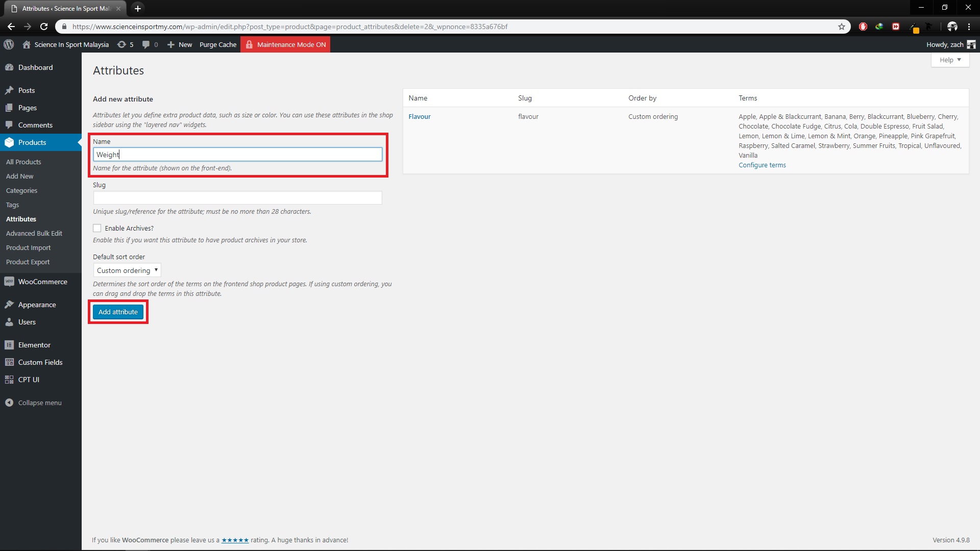Click Science In Sport Malaysia site name
Image resolution: width=980 pixels, height=551 pixels.
(x=71, y=44)
